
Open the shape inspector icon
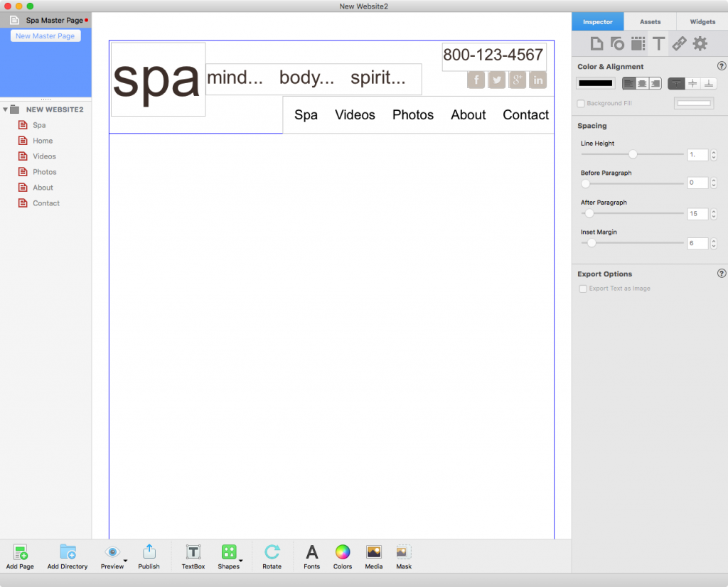(x=617, y=43)
